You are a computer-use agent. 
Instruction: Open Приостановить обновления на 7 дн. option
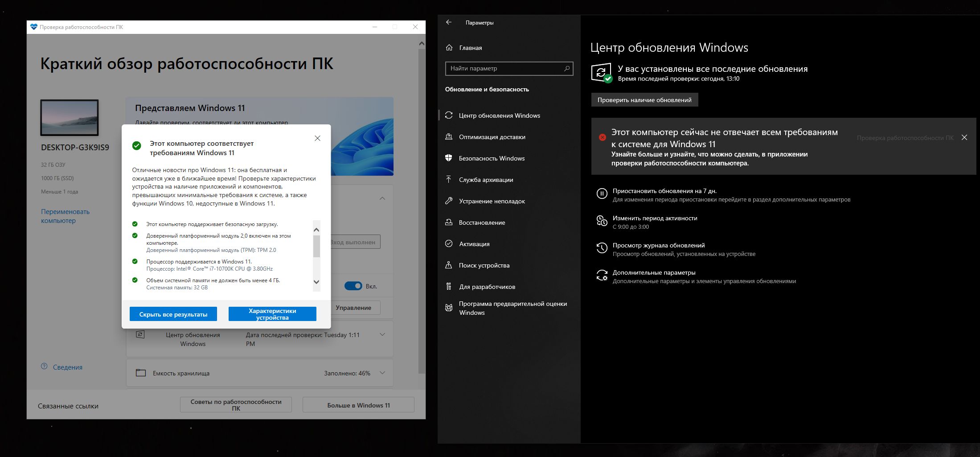(723, 195)
